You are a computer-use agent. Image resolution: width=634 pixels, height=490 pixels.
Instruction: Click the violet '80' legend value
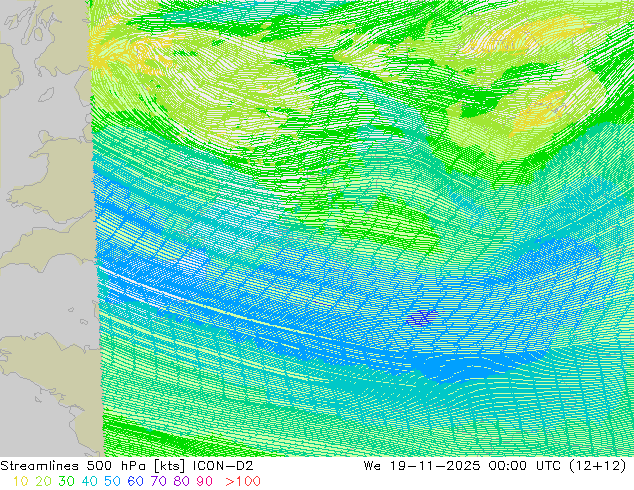pyautogui.click(x=182, y=481)
